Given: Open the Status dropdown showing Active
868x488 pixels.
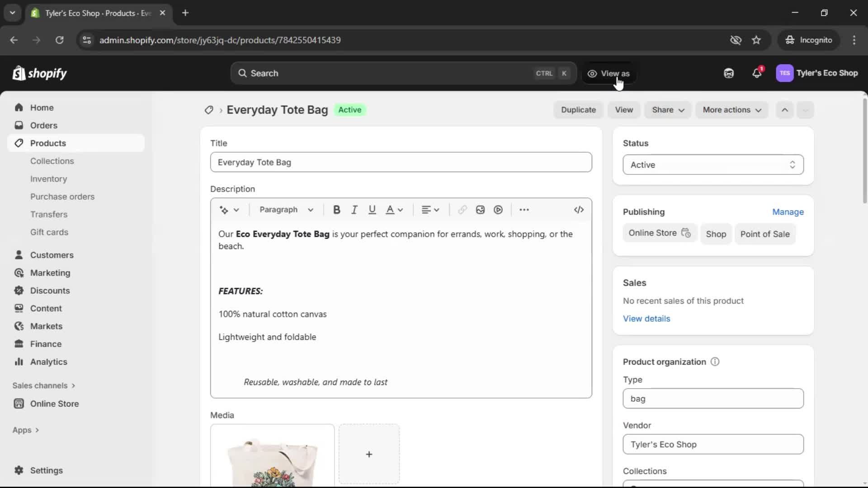Looking at the screenshot, I should tap(712, 164).
